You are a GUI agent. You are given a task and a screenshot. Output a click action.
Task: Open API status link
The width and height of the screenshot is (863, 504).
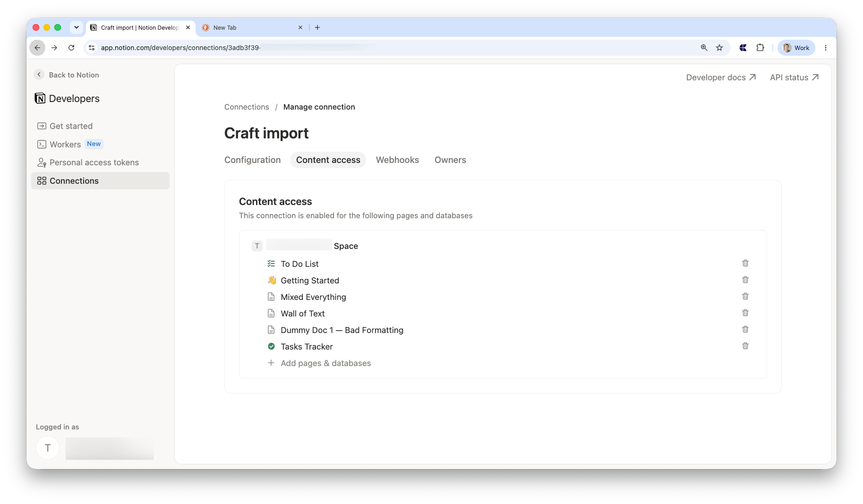(x=794, y=77)
